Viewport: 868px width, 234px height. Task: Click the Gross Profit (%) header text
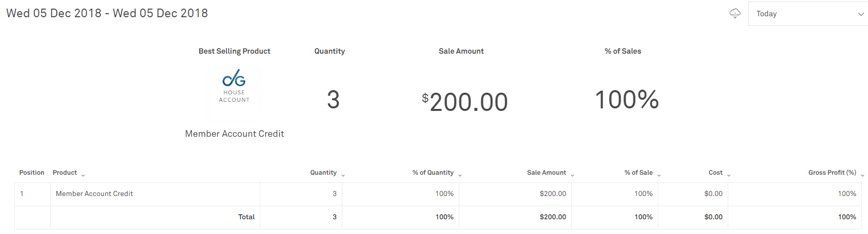click(832, 173)
